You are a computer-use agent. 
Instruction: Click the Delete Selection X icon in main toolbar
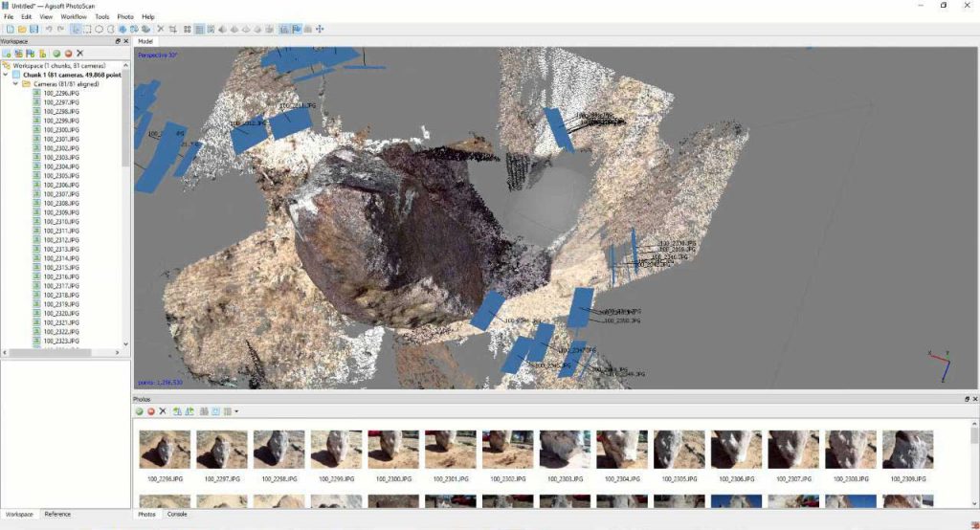point(161,29)
